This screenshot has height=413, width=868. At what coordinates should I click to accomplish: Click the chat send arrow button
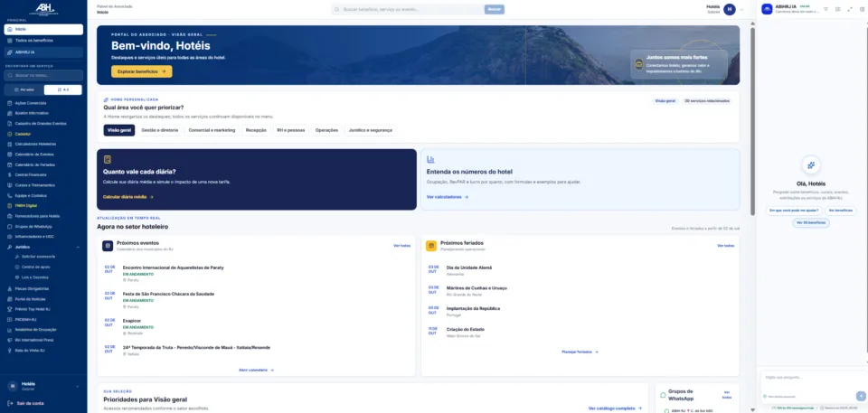(x=861, y=396)
